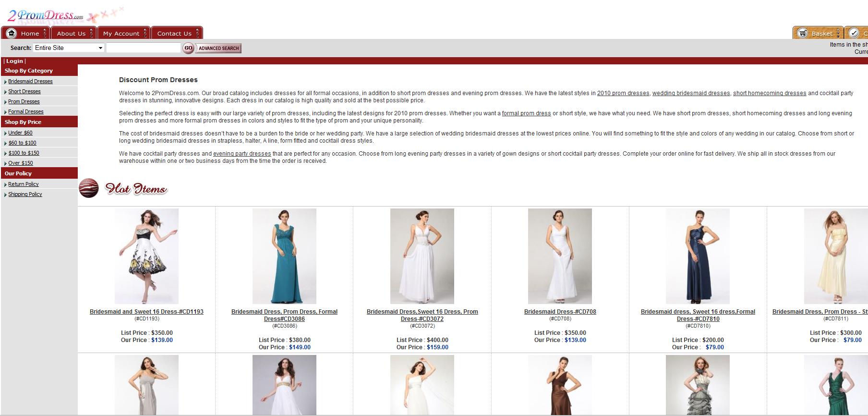Browse the Bridesmaid Dresses category
This screenshot has width=868, height=416.
click(x=30, y=81)
